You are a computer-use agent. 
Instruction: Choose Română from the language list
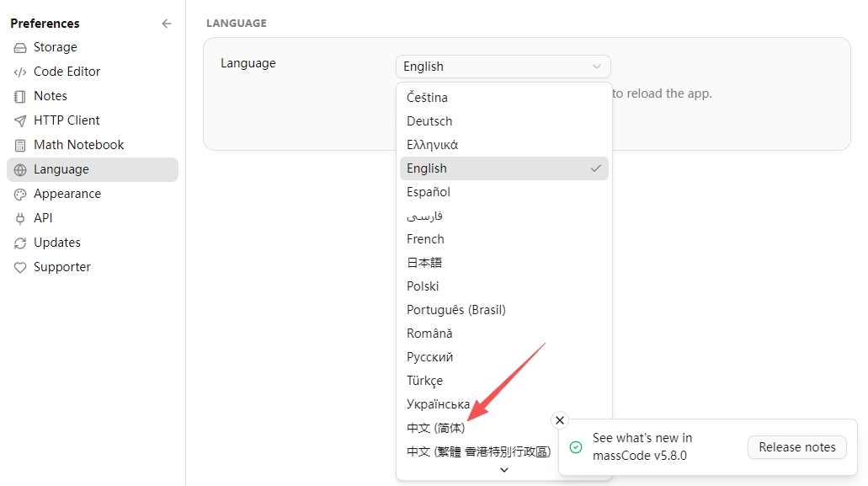click(x=503, y=334)
